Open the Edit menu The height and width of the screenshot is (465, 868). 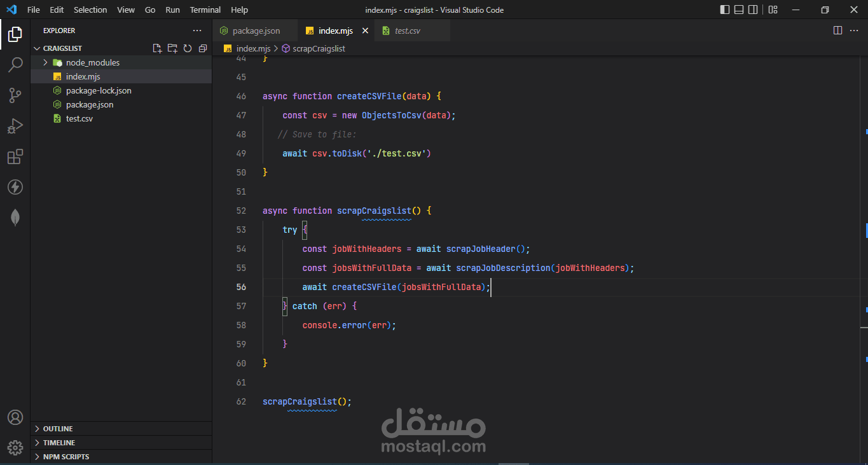[57, 10]
